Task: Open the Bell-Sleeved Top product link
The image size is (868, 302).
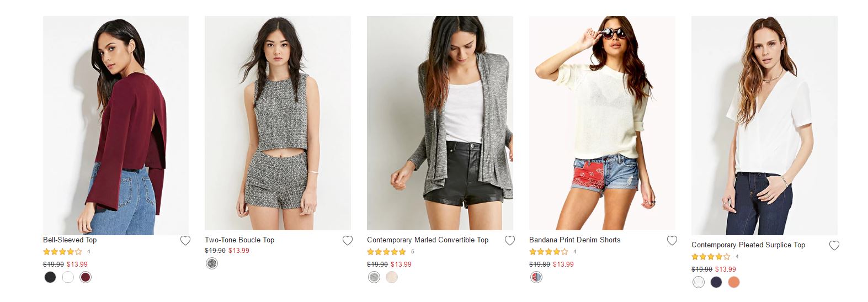Action: [70, 240]
